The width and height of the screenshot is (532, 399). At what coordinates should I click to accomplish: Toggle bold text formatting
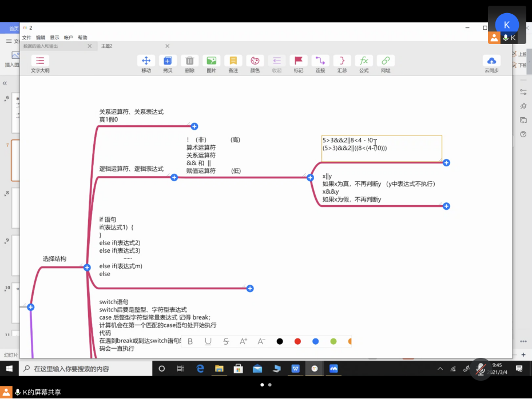pos(190,341)
